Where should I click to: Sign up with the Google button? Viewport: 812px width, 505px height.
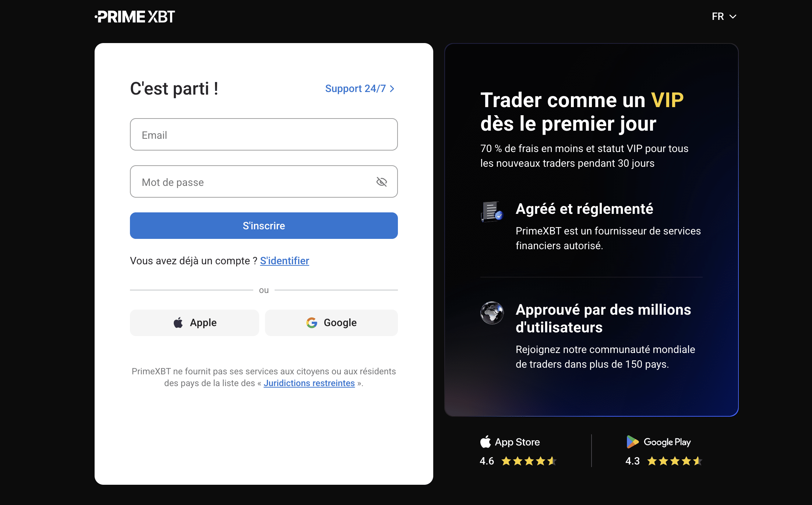pos(331,323)
